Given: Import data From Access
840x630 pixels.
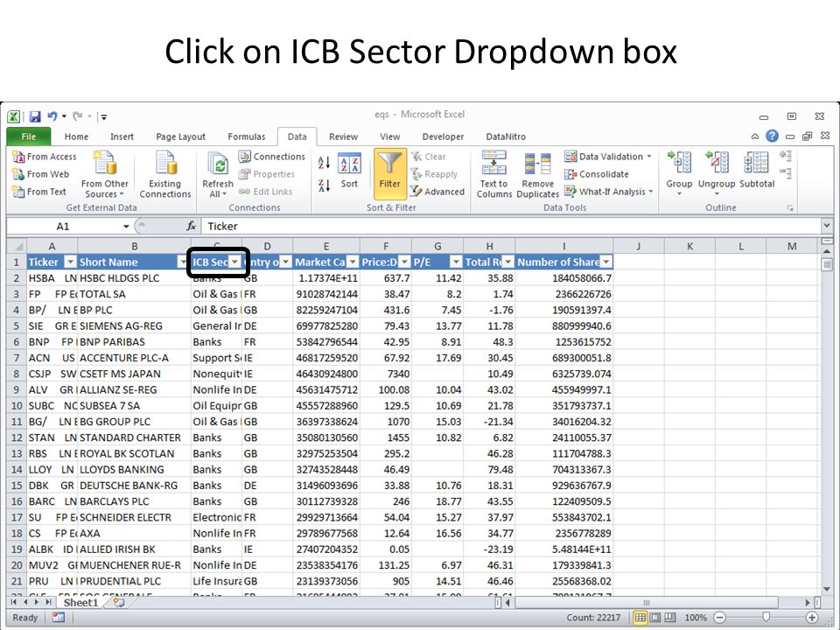Looking at the screenshot, I should tap(45, 157).
